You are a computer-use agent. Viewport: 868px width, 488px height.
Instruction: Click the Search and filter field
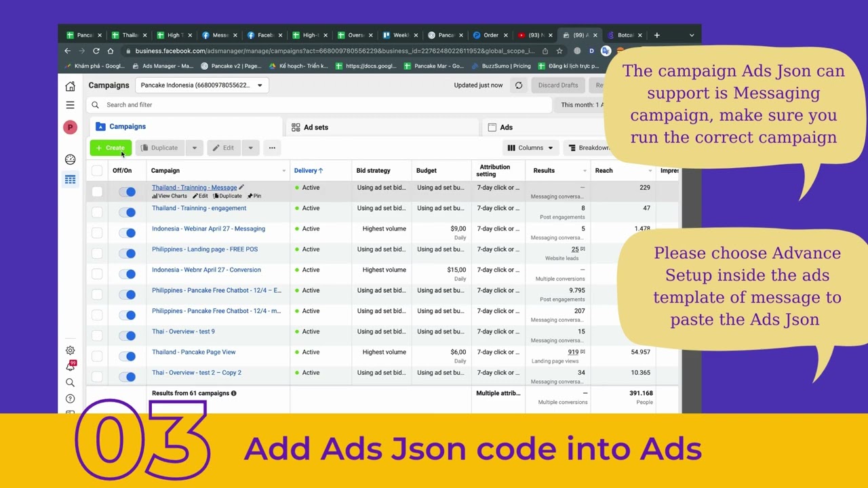coord(319,105)
